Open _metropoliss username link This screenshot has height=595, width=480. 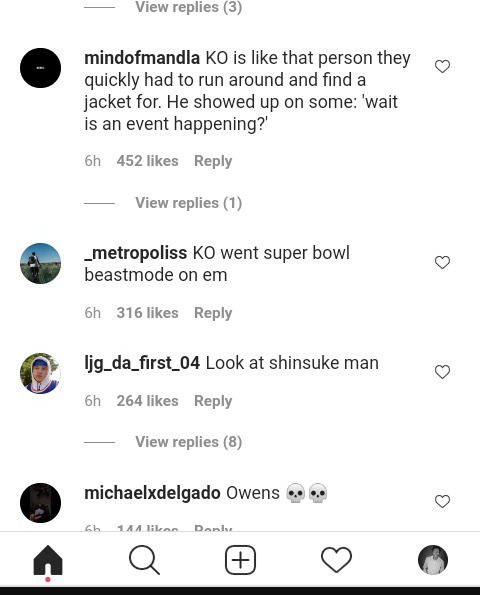(135, 253)
